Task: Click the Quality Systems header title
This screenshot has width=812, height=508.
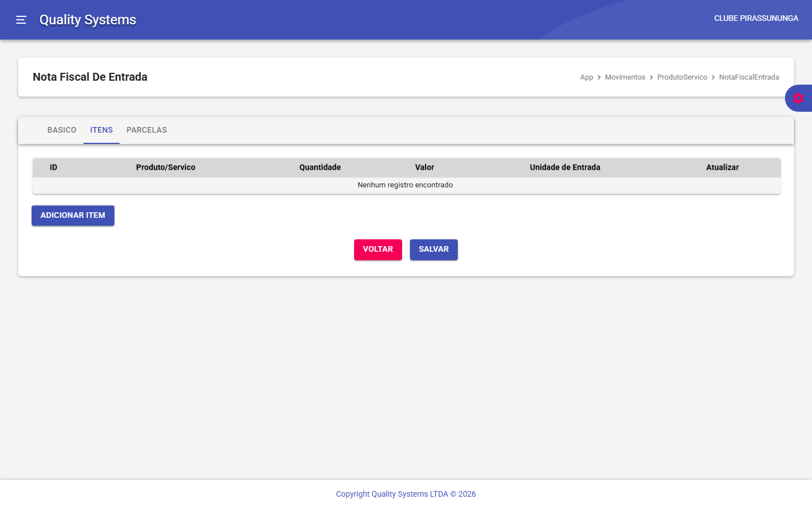Action: click(x=88, y=20)
